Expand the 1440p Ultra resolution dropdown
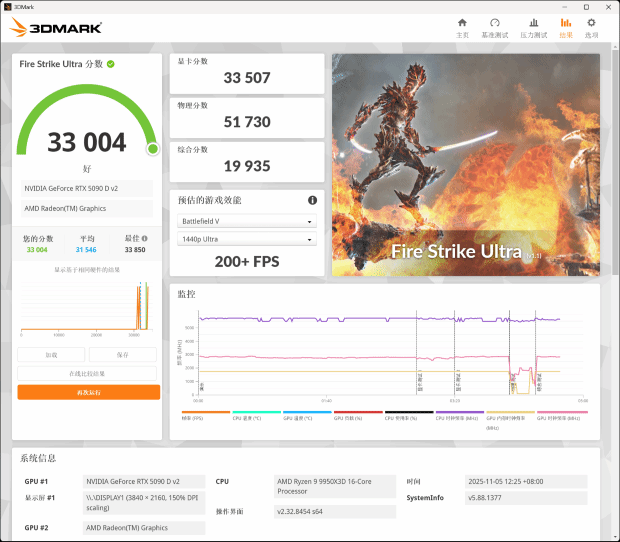 (x=247, y=240)
